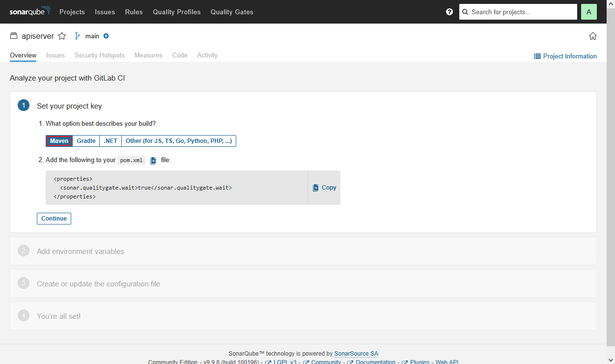Select the Gradle build option
The width and height of the screenshot is (615, 364).
86,141
